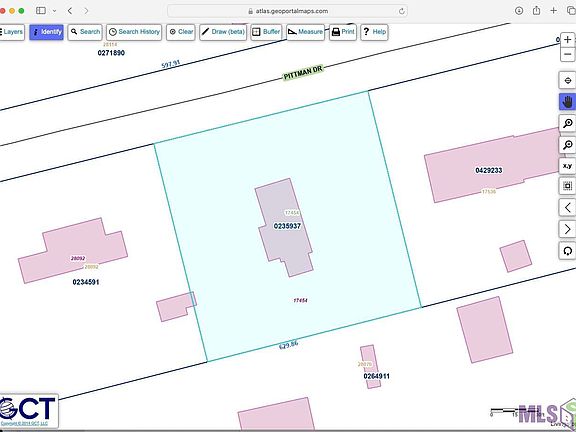Zoom out with the minus button
Viewport: 576px width, 432px height.
click(x=568, y=54)
